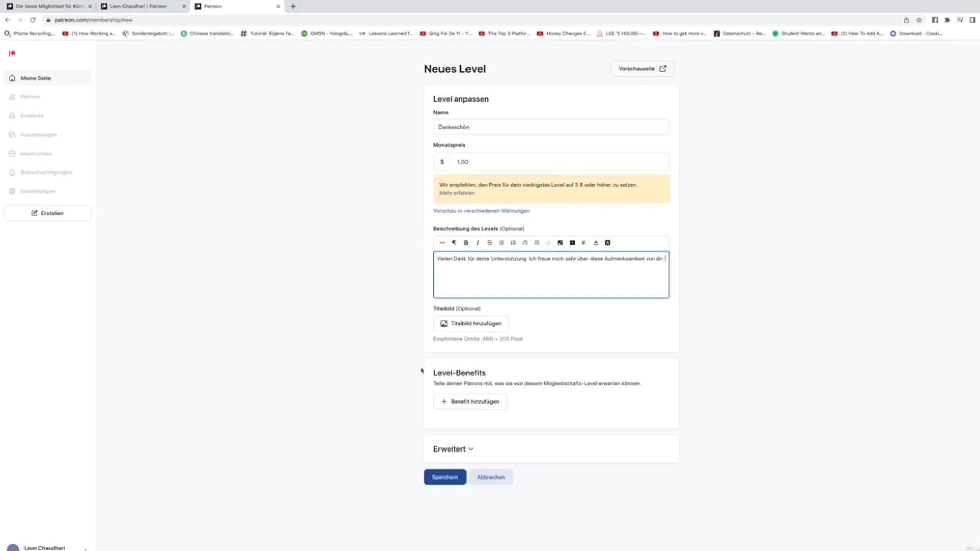Click Speichern button to save level

[x=444, y=477]
